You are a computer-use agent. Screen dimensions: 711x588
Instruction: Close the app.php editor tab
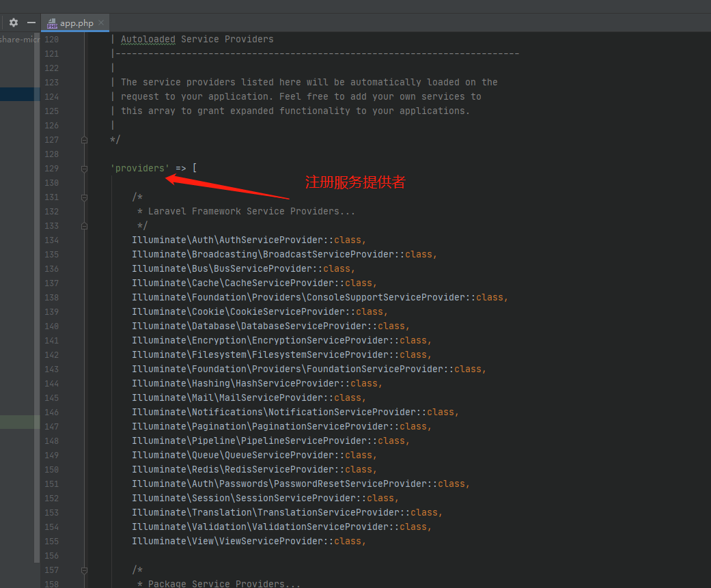101,23
